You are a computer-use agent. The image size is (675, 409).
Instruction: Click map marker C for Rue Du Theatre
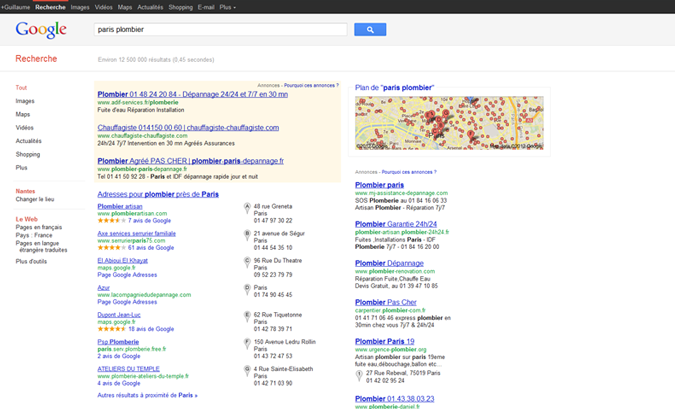tap(247, 262)
